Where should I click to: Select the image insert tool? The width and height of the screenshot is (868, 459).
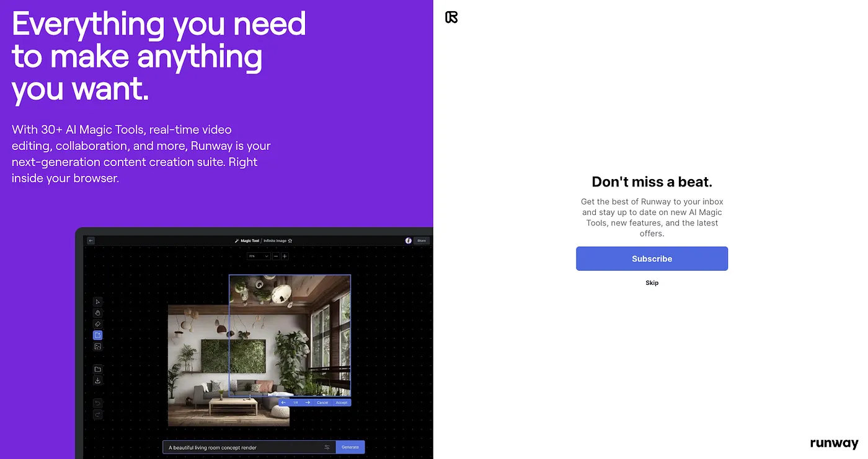[x=97, y=346]
